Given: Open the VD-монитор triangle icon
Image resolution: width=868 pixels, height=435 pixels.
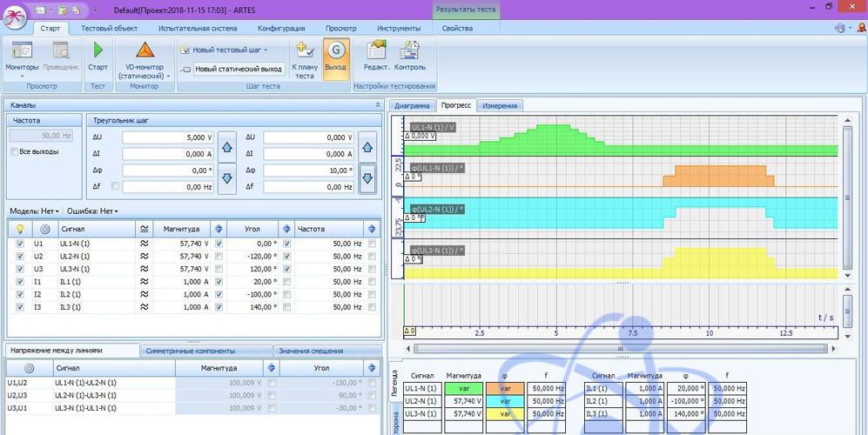Looking at the screenshot, I should pos(145,50).
